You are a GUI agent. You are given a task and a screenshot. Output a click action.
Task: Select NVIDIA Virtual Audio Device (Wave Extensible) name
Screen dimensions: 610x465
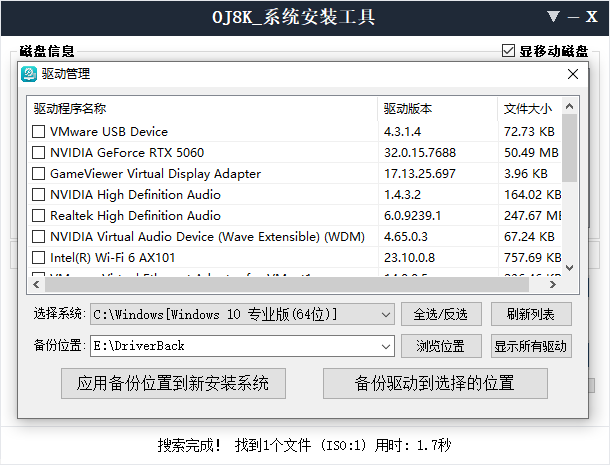[207, 237]
